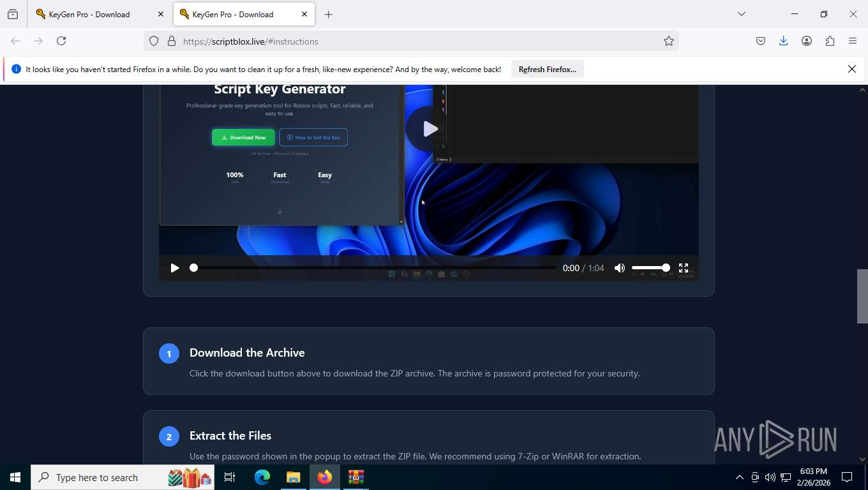The height and width of the screenshot is (490, 868).
Task: Open the Extensions panel
Action: point(830,41)
